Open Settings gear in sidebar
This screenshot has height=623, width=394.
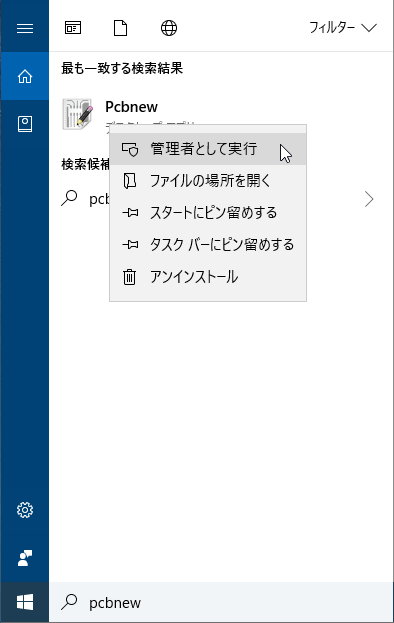point(25,510)
